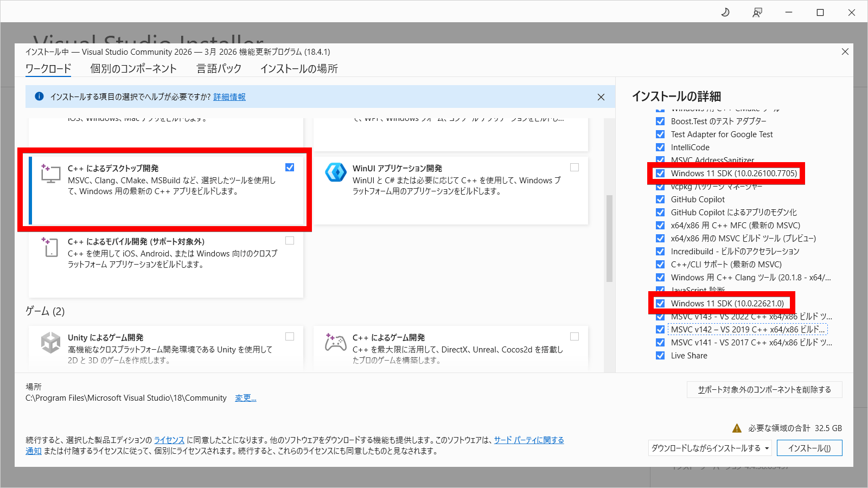The width and height of the screenshot is (868, 488).
Task: Click the WinUI application development icon
Action: (336, 172)
